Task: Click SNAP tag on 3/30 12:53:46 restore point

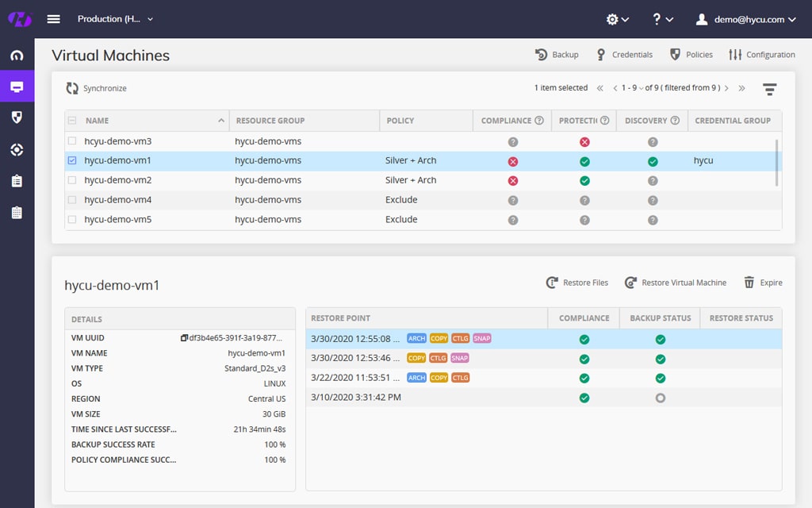Action: 459,358
